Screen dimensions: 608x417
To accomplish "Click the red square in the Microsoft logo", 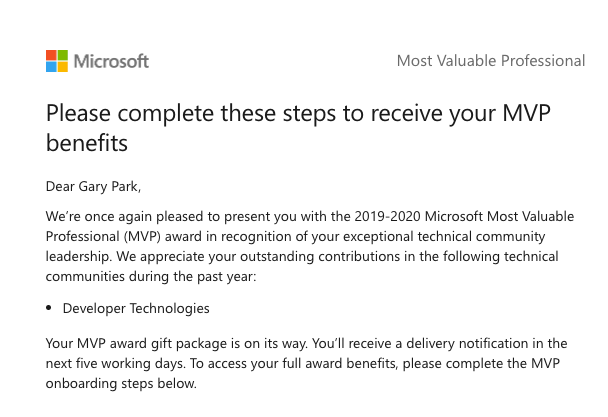I will click(x=51, y=55).
